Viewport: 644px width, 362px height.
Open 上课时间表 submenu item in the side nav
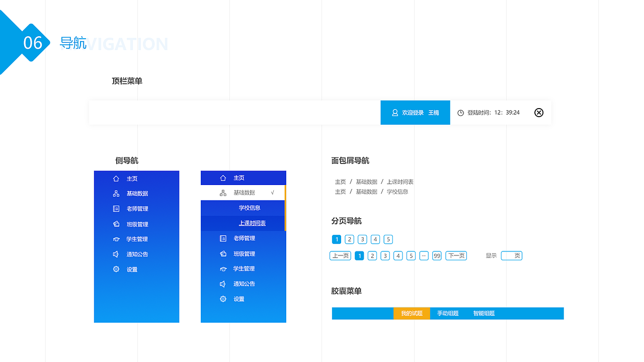click(252, 223)
